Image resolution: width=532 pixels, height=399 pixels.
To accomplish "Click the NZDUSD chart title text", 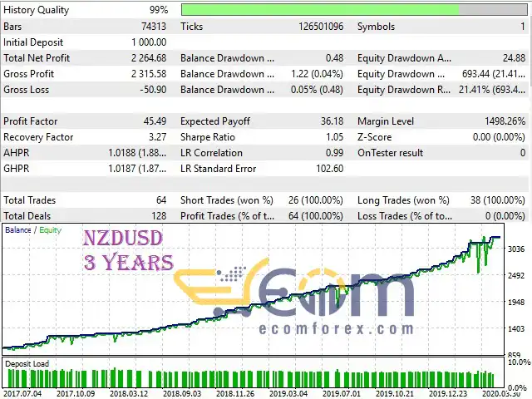I will coord(123,238).
